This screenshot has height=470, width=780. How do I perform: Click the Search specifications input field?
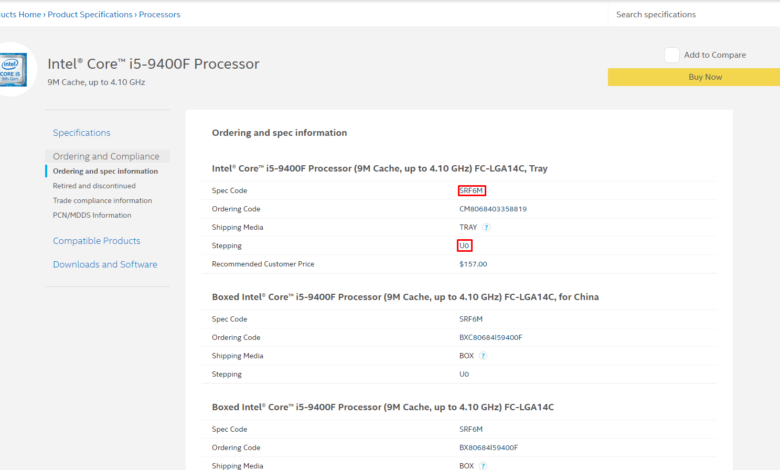coord(694,14)
